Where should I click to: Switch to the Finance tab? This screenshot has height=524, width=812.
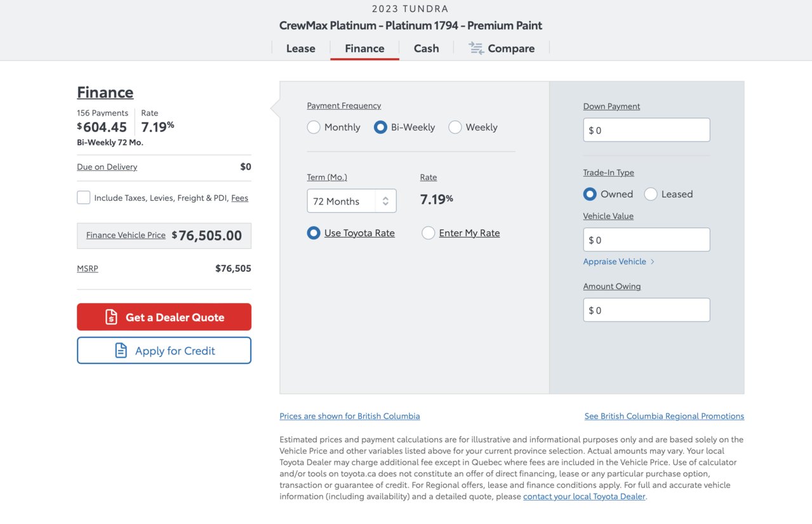coord(364,48)
